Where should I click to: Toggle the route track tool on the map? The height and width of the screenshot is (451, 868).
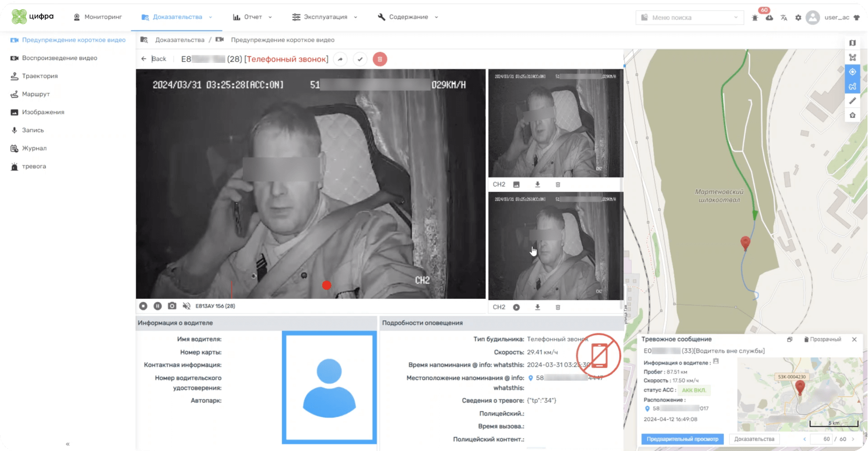point(852,86)
